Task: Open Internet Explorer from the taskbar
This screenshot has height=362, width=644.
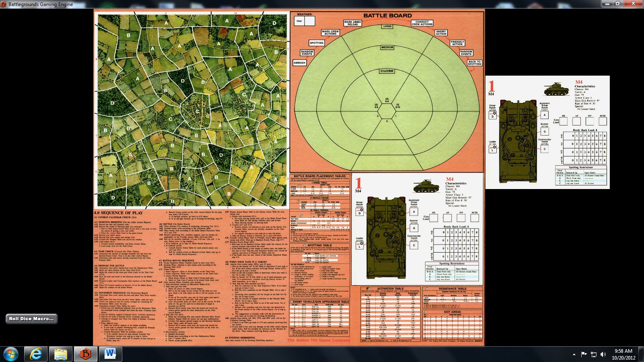Action: click(36, 354)
